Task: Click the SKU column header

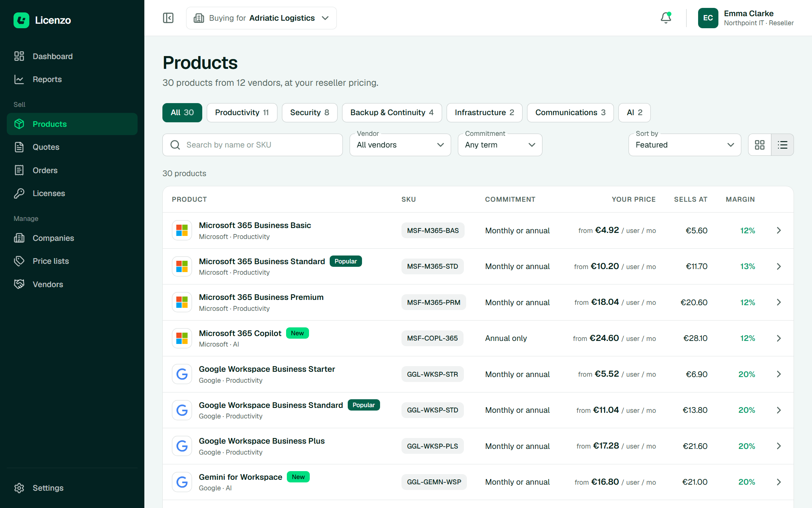Action: [408, 199]
